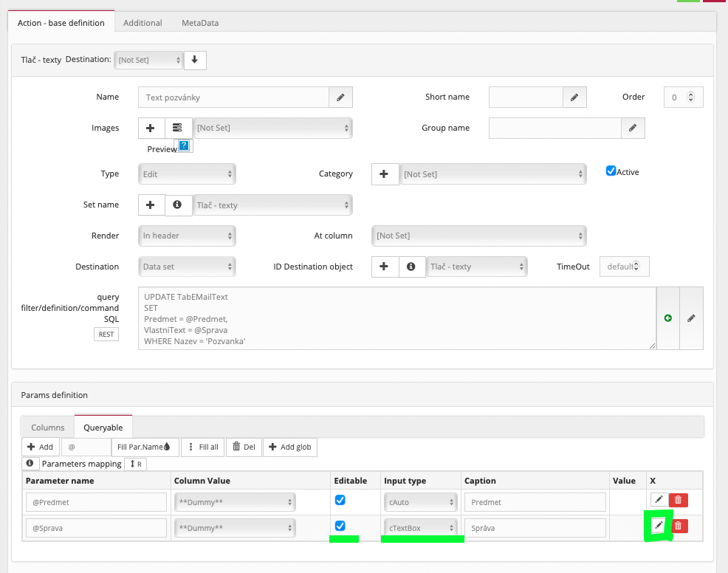The width and height of the screenshot is (728, 573).
Task: Click the Order number stepper
Action: (690, 97)
